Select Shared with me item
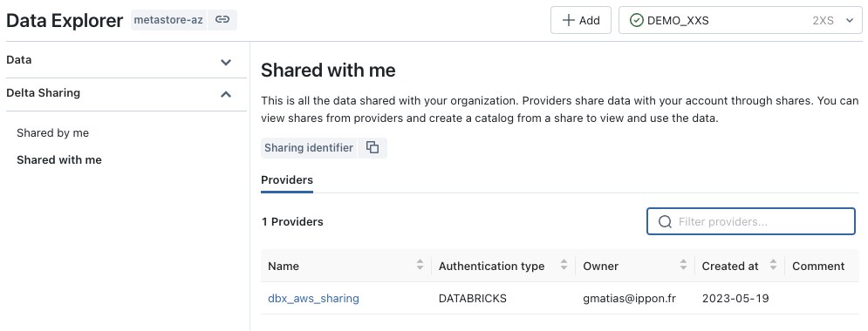The image size is (868, 331). (59, 160)
